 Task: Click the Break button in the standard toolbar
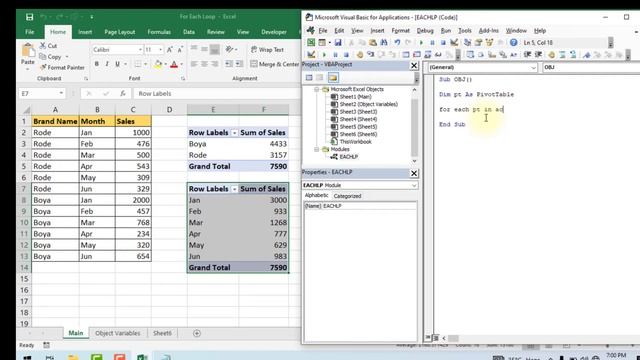tap(432, 42)
